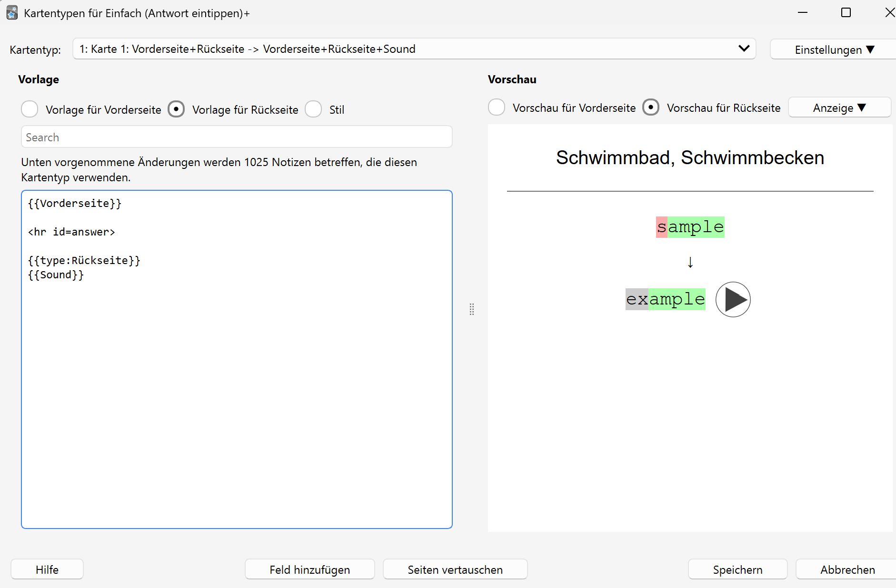Choose Vorschau für Rückseite radio button
Viewport: 896px width, 588px height.
coord(651,107)
